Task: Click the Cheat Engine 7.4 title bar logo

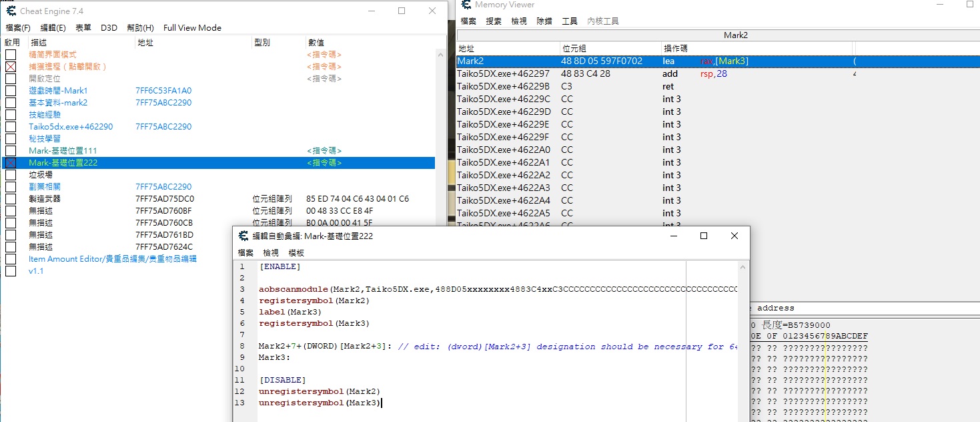Action: 11,11
